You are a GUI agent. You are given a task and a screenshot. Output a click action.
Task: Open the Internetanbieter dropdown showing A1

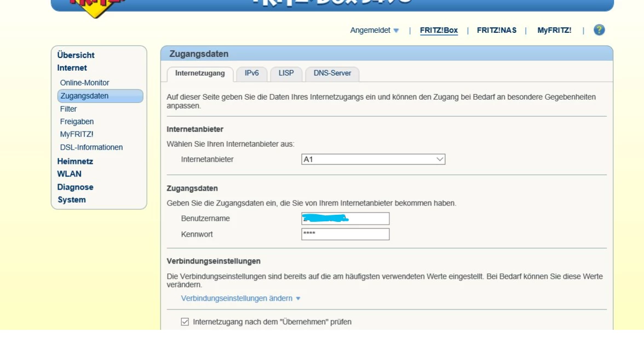pyautogui.click(x=373, y=159)
